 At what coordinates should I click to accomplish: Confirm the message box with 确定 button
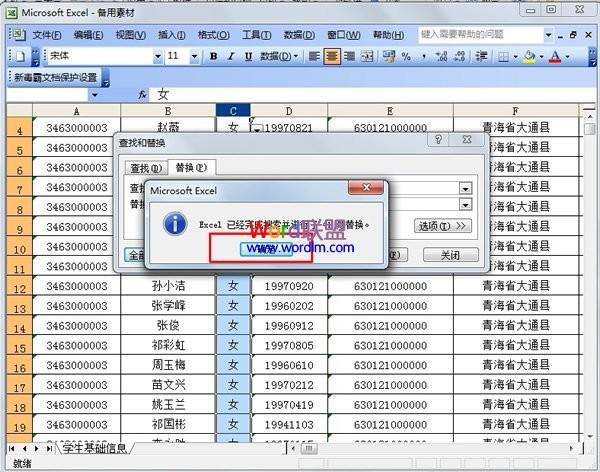pos(266,249)
